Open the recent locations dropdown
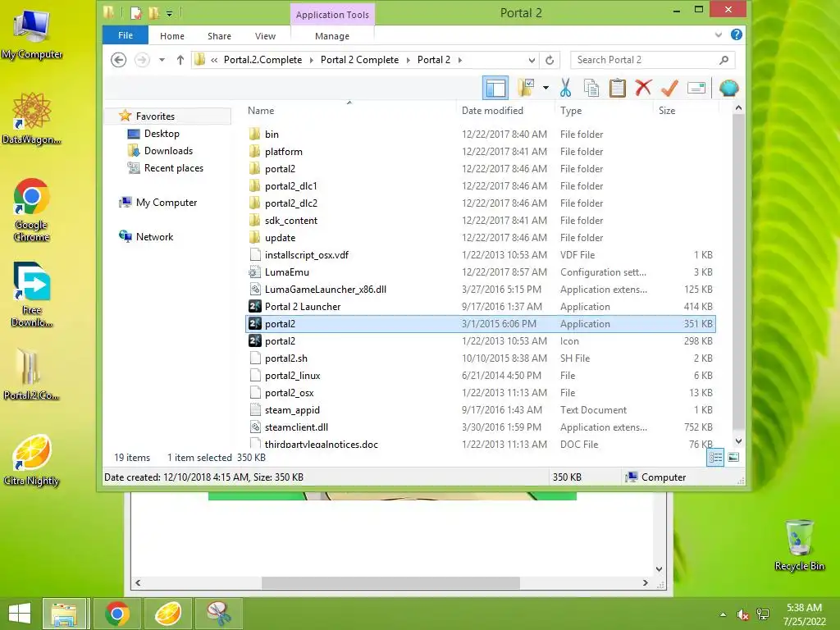The width and height of the screenshot is (840, 630). [x=162, y=60]
